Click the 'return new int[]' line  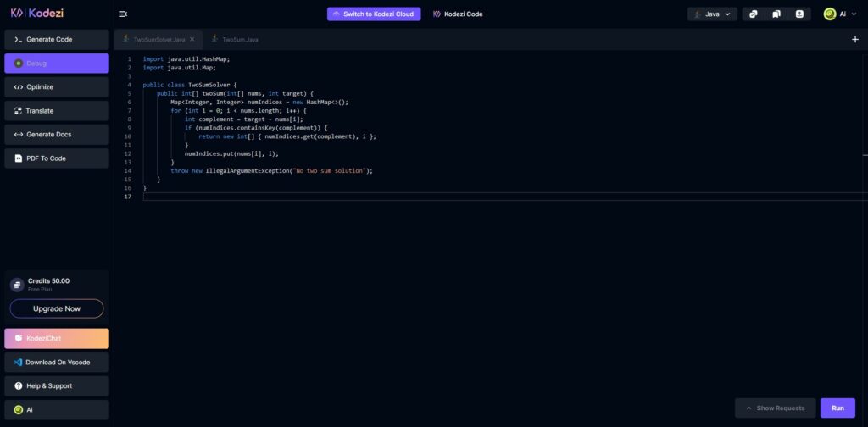point(287,136)
